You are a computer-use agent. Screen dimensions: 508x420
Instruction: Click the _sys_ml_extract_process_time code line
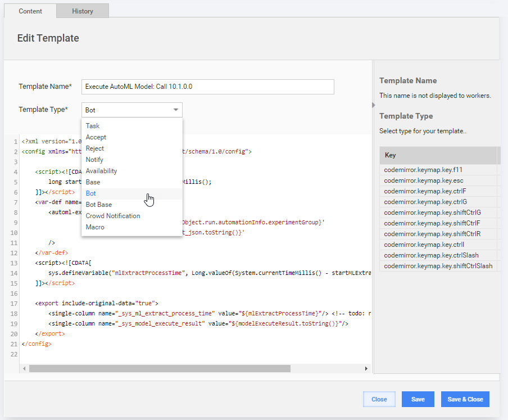pos(210,313)
